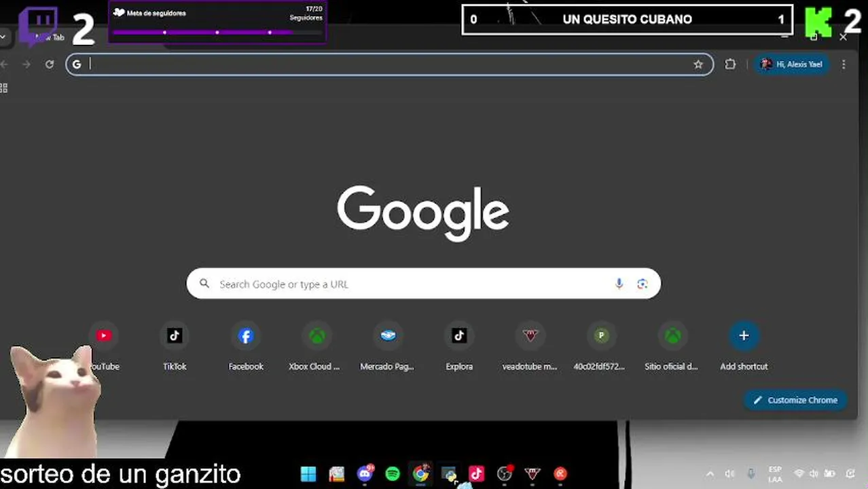Screen dimensions: 868x489
Task: Open Customize Chrome panel
Action: tap(795, 400)
